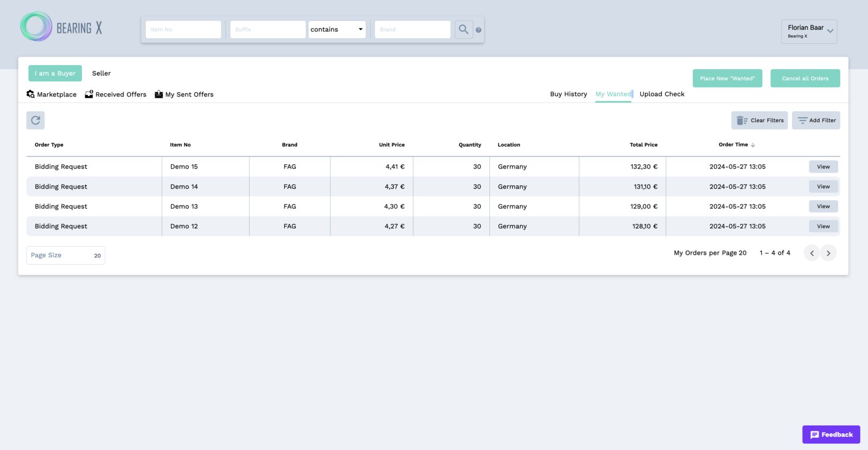Viewport: 868px width, 450px height.
Task: Click the search magnifier icon
Action: [x=463, y=29]
